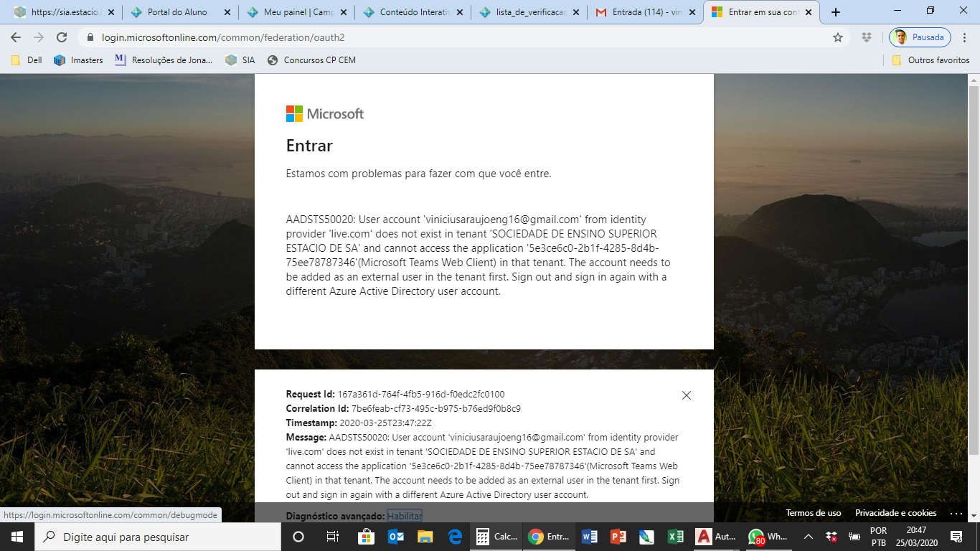Open Resoluções de Jona... bookmark
The image size is (980, 551).
[x=164, y=60]
